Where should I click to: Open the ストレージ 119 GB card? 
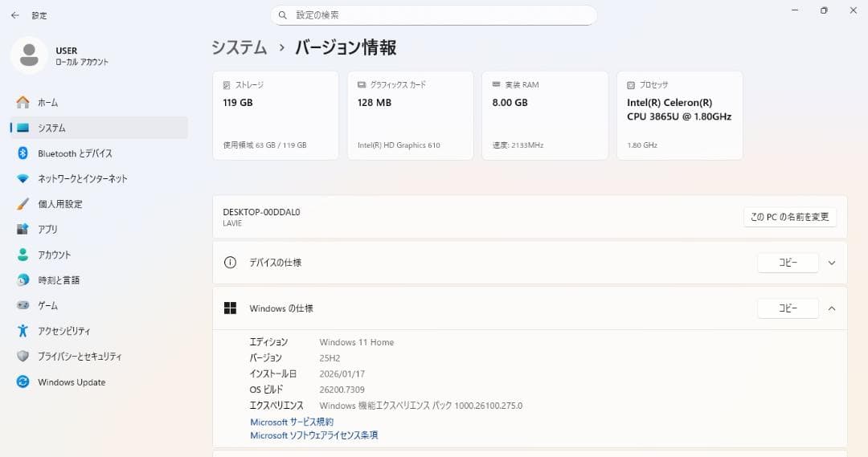276,115
